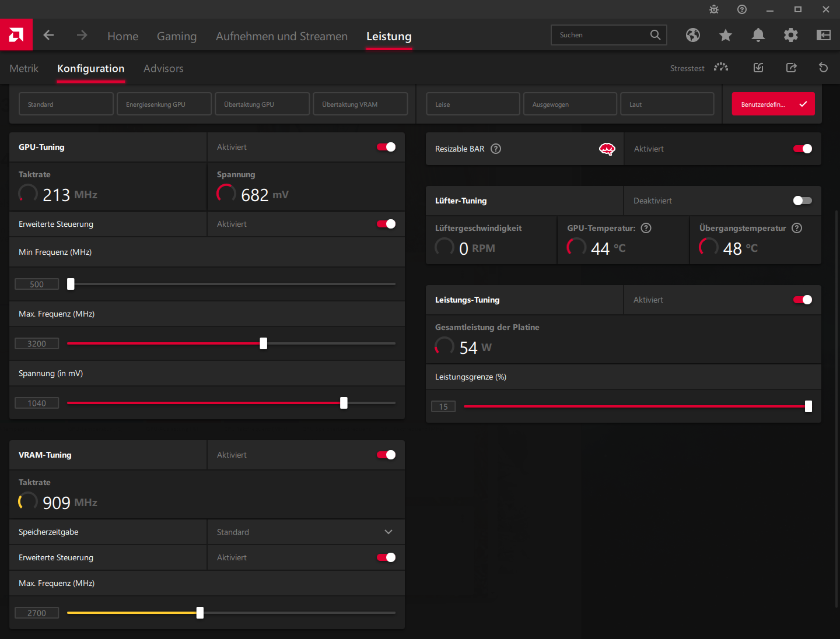This screenshot has width=840, height=639.
Task: Open settings gear icon
Action: (791, 35)
